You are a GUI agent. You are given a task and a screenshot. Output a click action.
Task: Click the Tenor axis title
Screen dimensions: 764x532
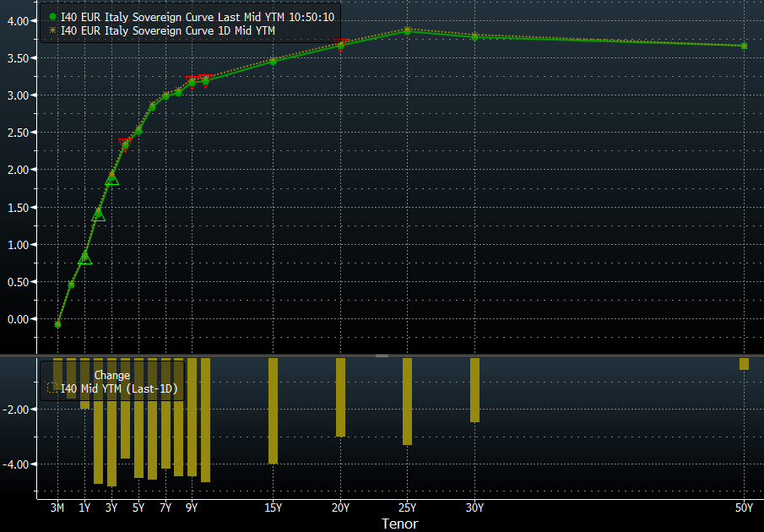point(399,524)
